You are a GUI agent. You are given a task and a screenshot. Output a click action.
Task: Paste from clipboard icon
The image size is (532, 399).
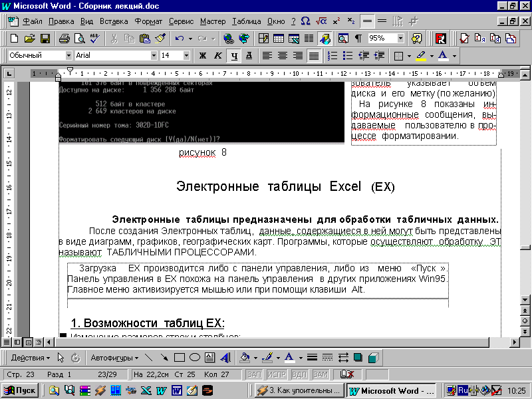(145, 39)
